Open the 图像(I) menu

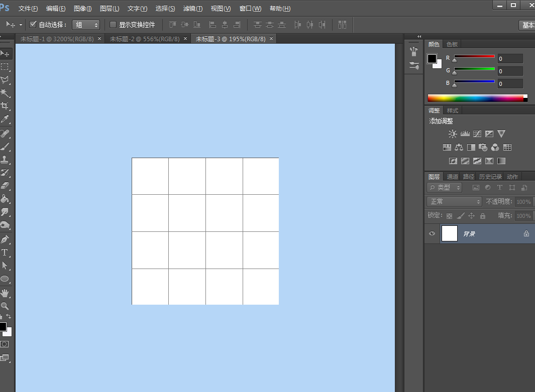click(82, 9)
